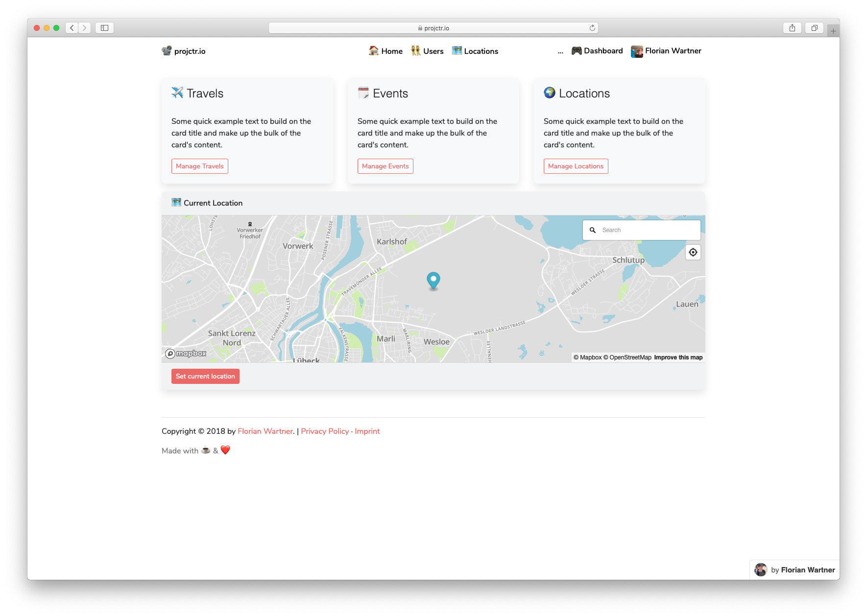
Task: Click the Mapbox logo on the map
Action: (x=186, y=353)
